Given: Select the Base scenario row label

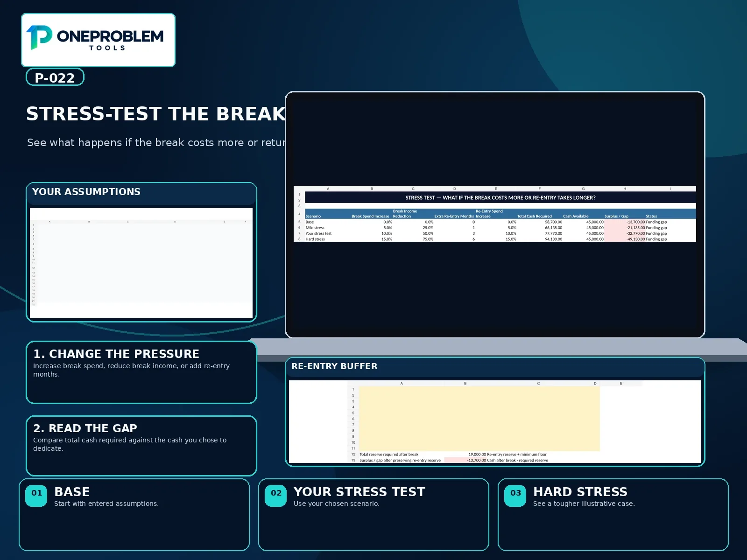Looking at the screenshot, I should pos(310,222).
